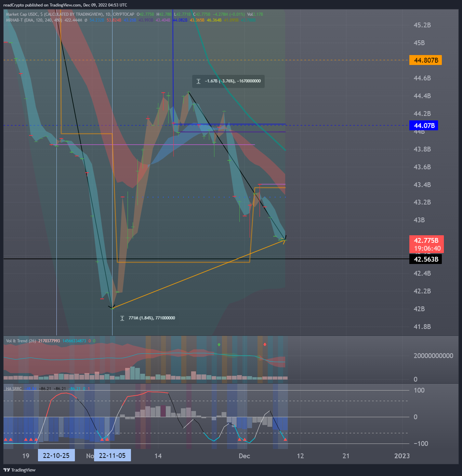Click the 44.082B value in the MRHAB-T legend

[x=180, y=20]
